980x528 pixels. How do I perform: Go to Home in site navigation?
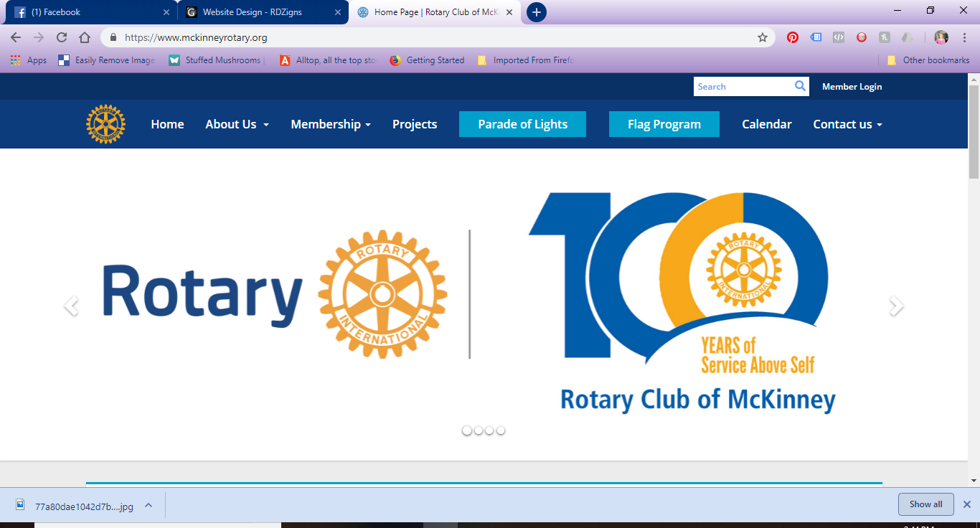(167, 124)
